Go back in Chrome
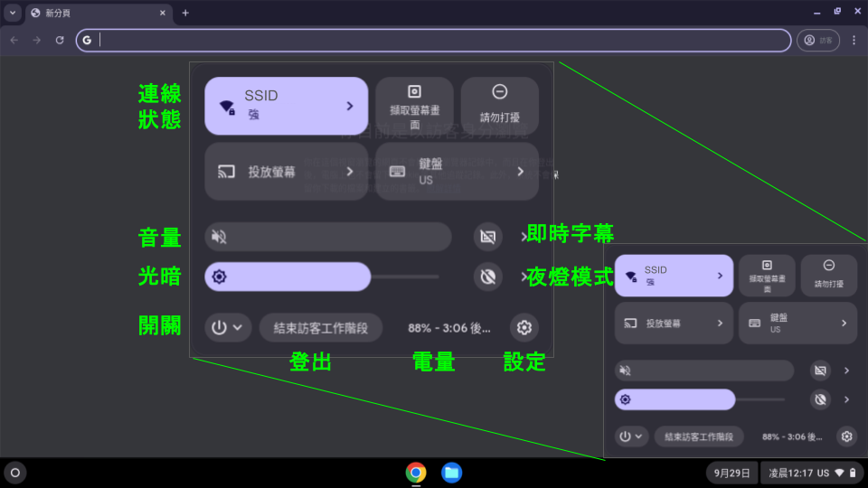Viewport: 868px width, 488px height. click(14, 40)
